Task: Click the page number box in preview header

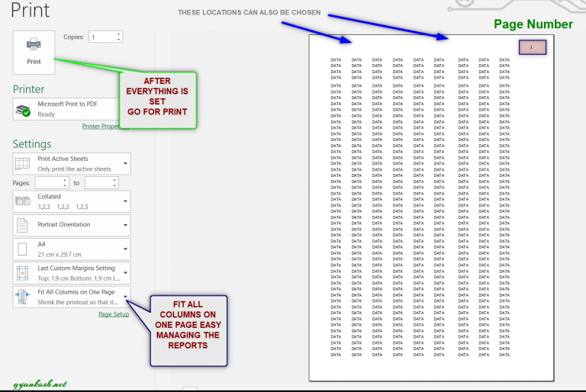Action: pos(532,47)
